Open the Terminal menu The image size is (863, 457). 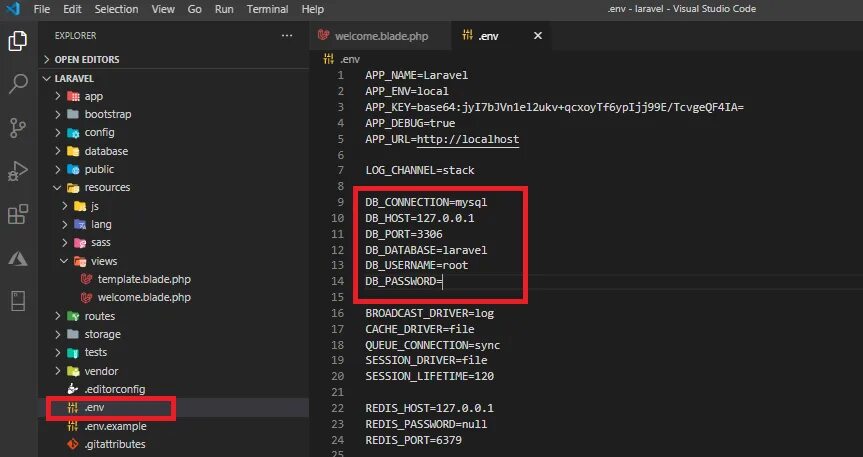[267, 9]
